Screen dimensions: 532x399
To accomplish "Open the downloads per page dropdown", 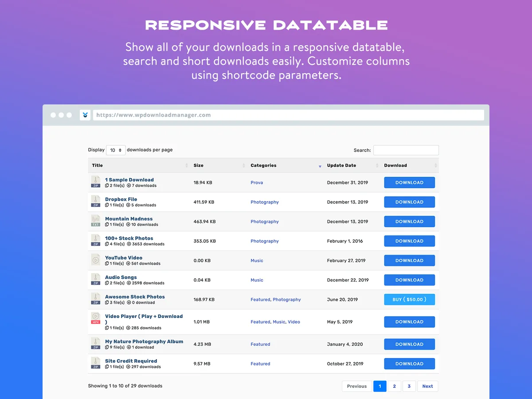I will (x=116, y=150).
